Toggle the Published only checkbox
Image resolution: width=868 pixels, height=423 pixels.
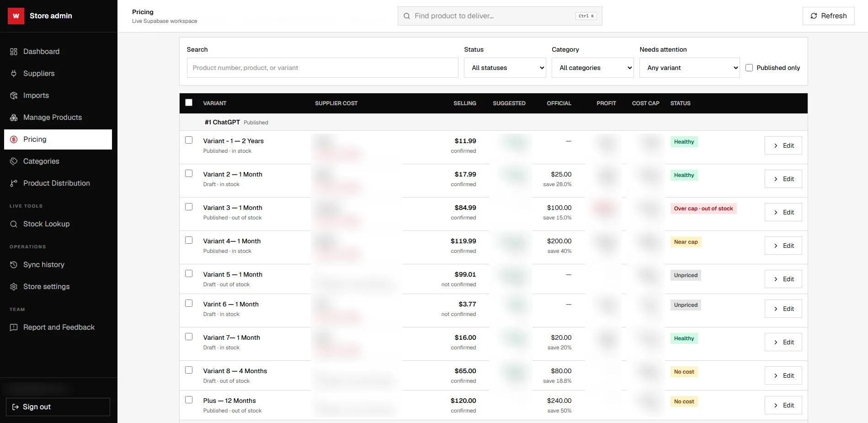(x=749, y=68)
